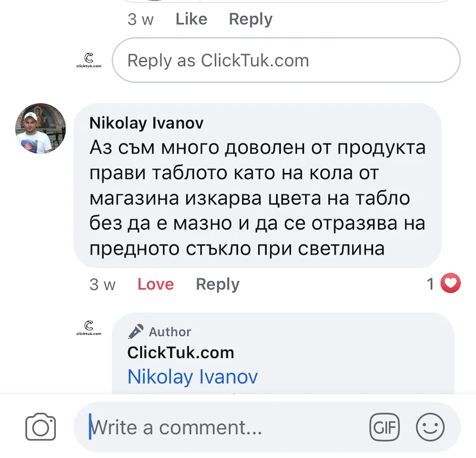Like the comment at the top
476x458 pixels.
(x=191, y=19)
